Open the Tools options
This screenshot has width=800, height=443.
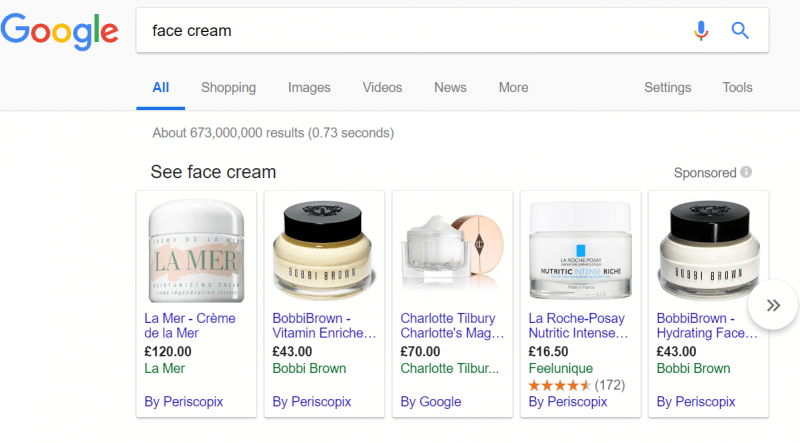point(737,87)
